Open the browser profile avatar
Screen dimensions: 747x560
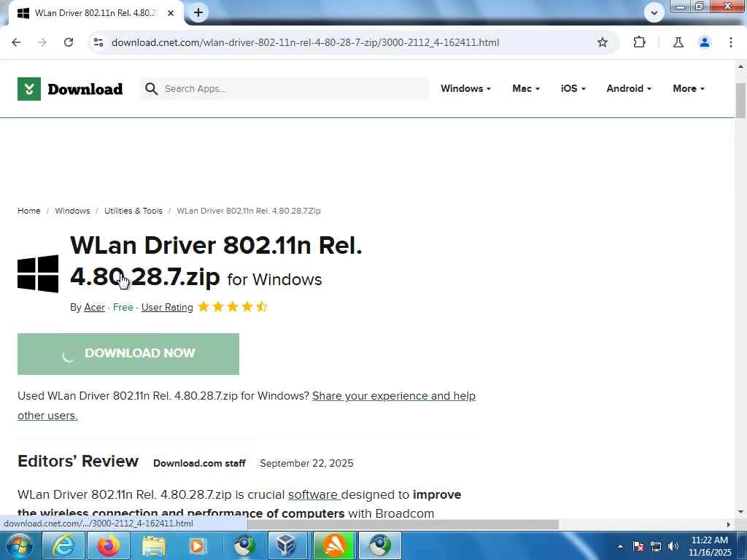tap(704, 42)
